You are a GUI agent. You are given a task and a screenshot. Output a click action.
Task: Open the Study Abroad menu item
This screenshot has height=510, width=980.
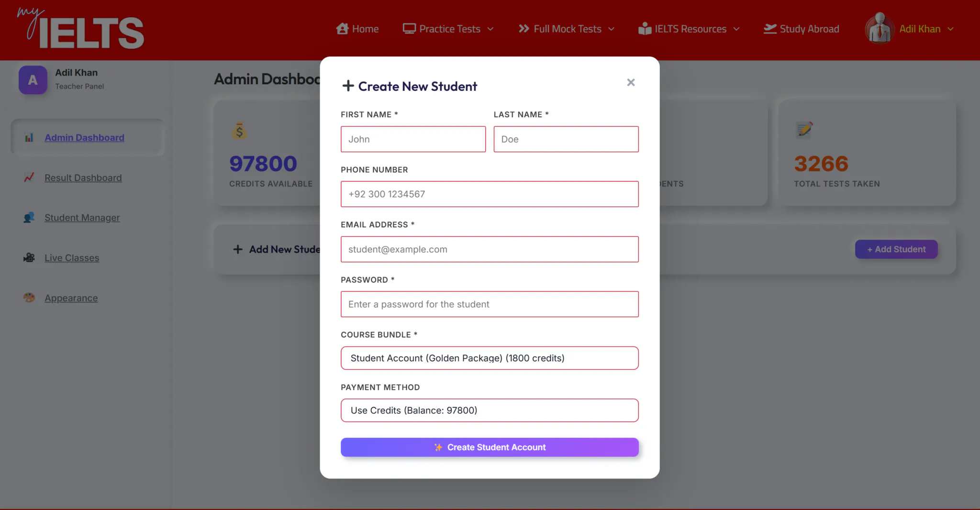coord(802,29)
